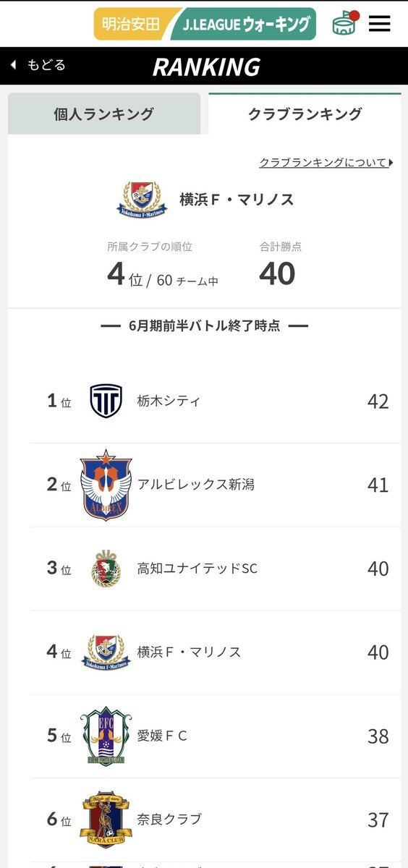Viewport: 408px width, 868px height.
Task: Select 高知ユナイテッドSC team name
Action: (x=197, y=569)
